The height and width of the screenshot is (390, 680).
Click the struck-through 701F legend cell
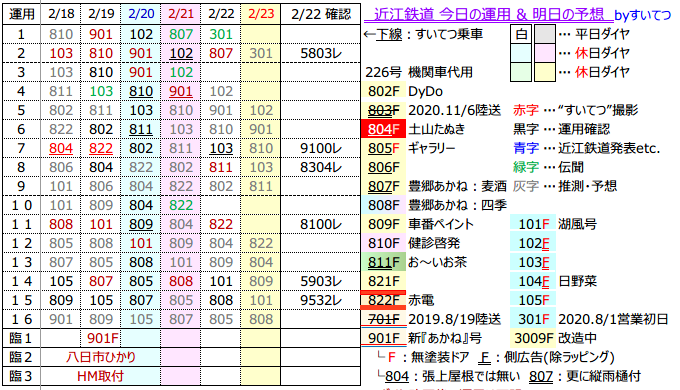383,319
